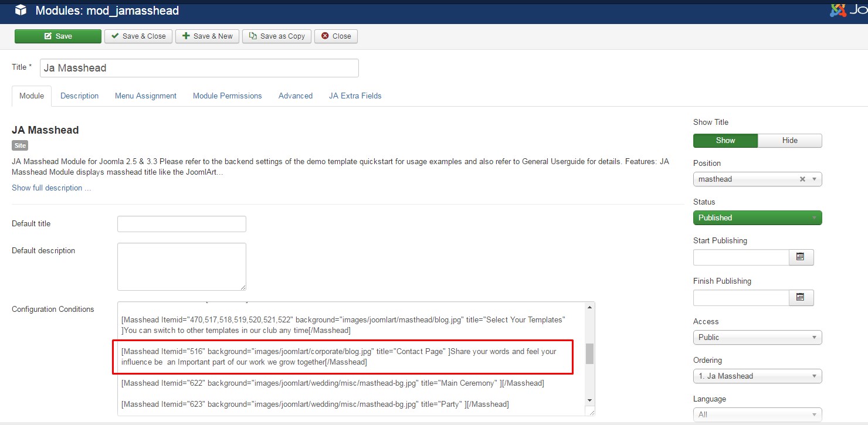Image resolution: width=868 pixels, height=425 pixels.
Task: Click the module cube icon in header
Action: 21,11
